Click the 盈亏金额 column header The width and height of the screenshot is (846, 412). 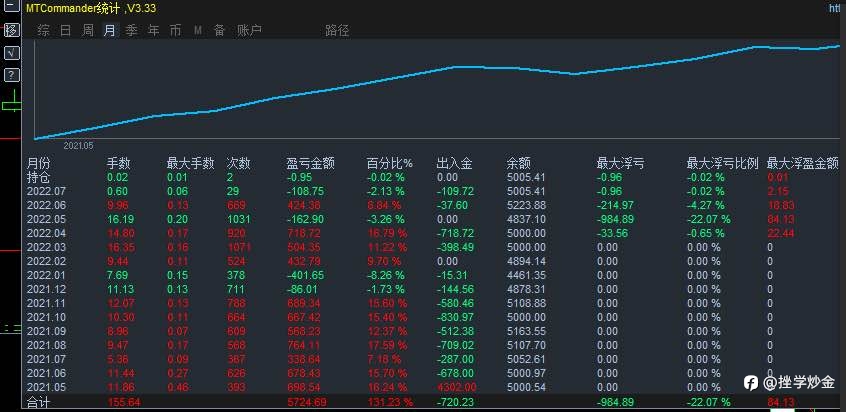310,163
